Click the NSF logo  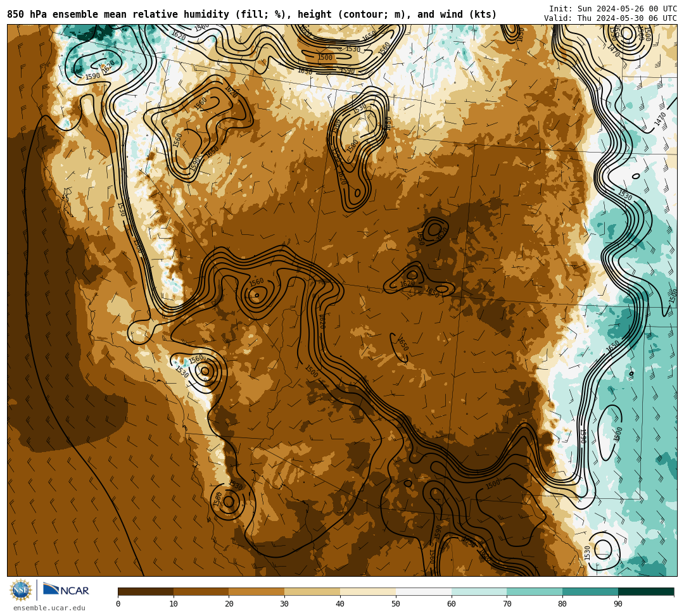click(20, 591)
